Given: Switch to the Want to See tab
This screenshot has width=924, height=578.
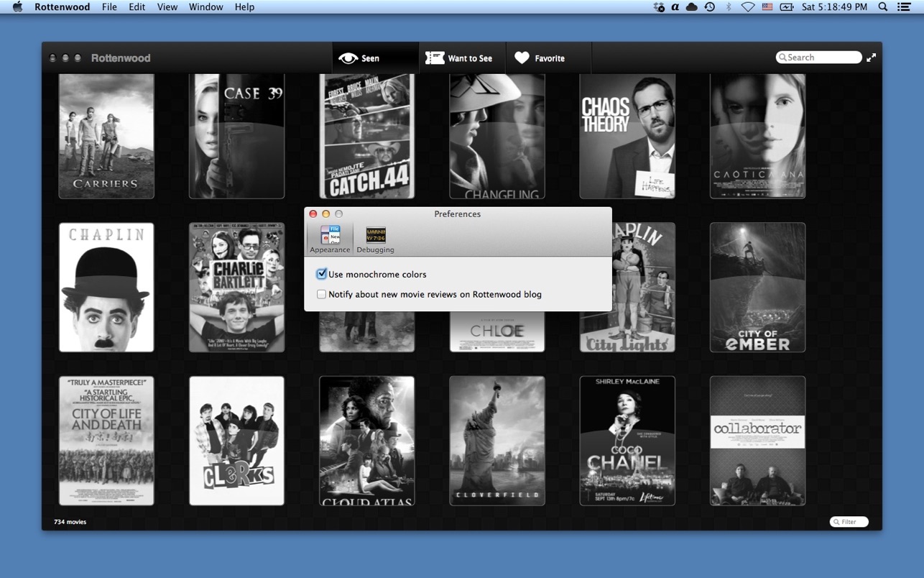Looking at the screenshot, I should 460,58.
